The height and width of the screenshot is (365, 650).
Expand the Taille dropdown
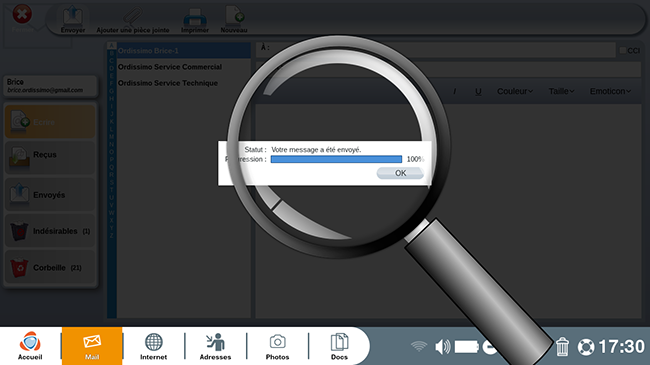tap(561, 91)
